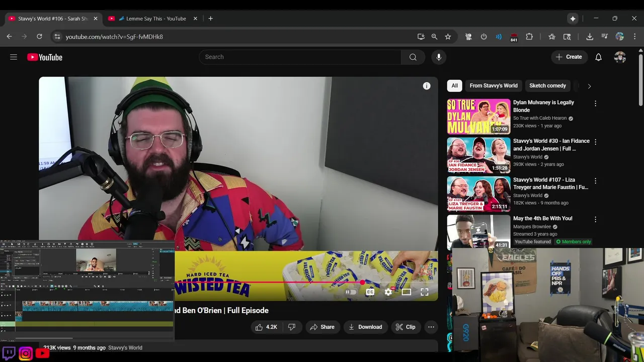Viewport: 644px width, 362px height.
Task: Open browser zoom magnifier in address bar
Action: pos(434,37)
